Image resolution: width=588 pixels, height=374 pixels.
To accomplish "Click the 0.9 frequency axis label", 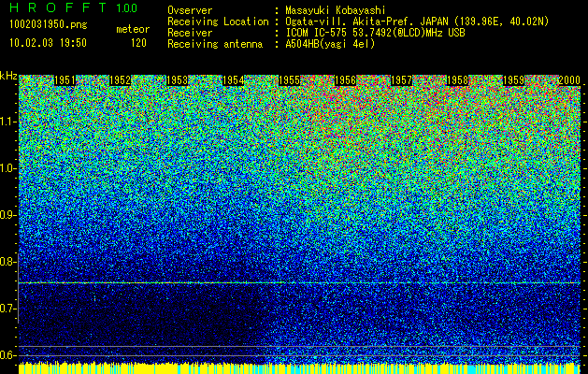I will coord(7,215).
